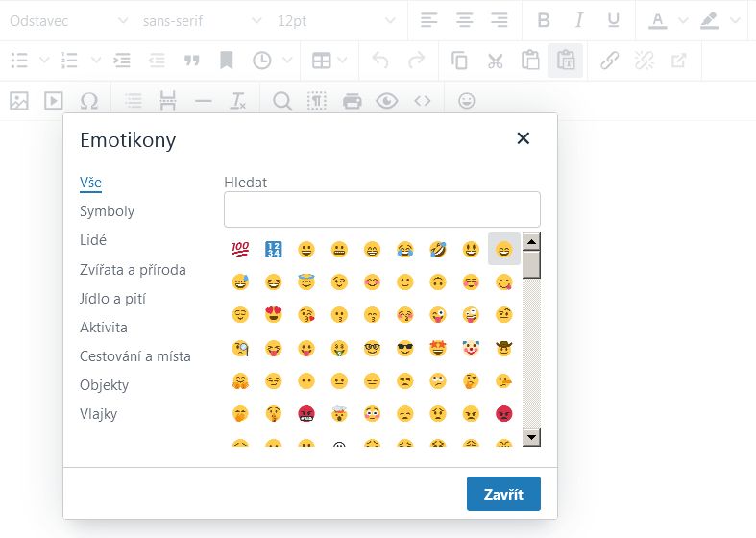Screen dimensions: 756x538
Task: Toggle show blocks pilcrow icon
Action: click(x=317, y=101)
